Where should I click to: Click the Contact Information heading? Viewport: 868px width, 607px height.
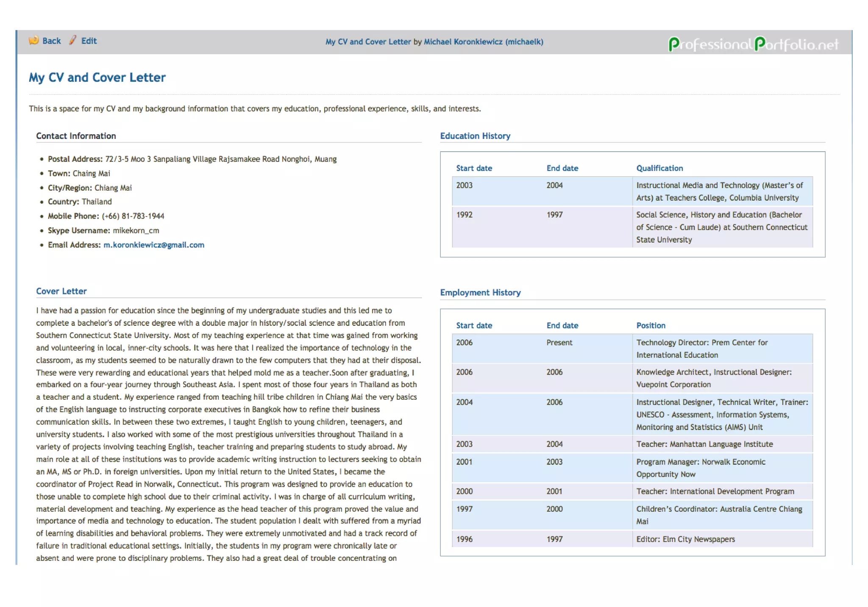pyautogui.click(x=76, y=136)
